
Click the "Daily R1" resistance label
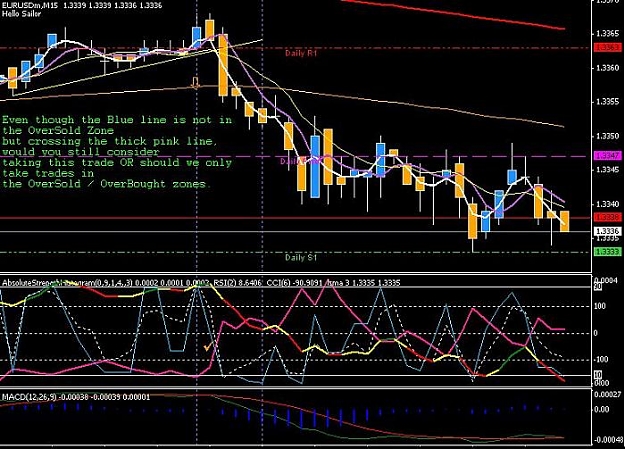(x=301, y=53)
